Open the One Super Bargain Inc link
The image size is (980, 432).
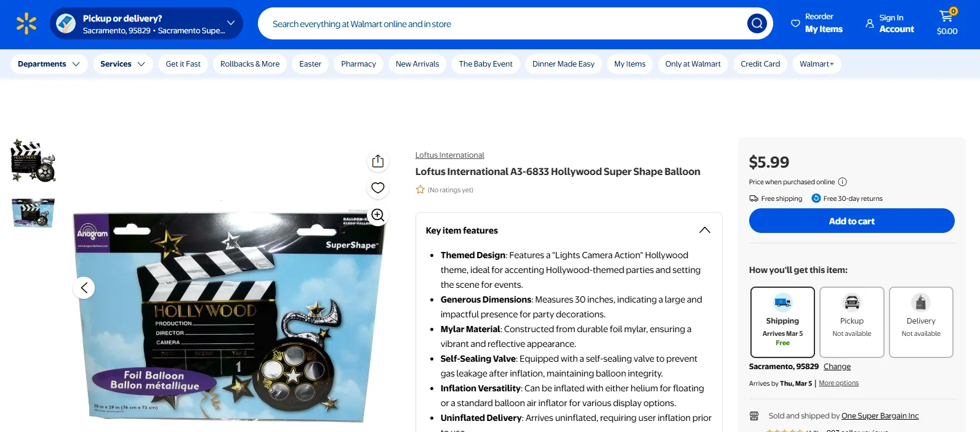tap(880, 416)
